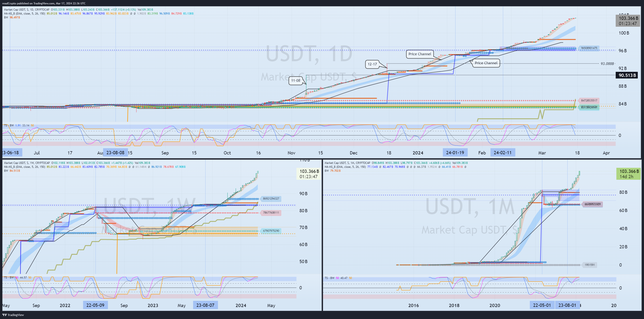Click the BW 84.513B legend on 1W chart
The height and width of the screenshot is (319, 644).
12,171
